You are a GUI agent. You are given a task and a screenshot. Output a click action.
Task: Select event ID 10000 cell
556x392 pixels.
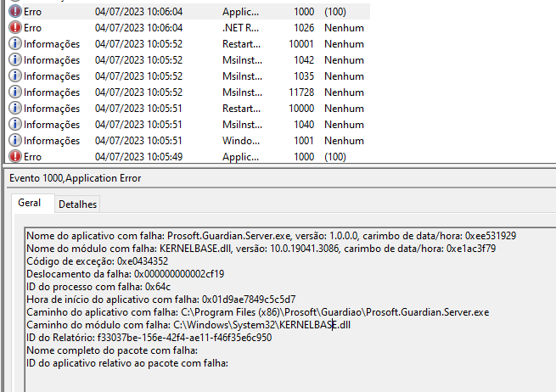pyautogui.click(x=301, y=109)
